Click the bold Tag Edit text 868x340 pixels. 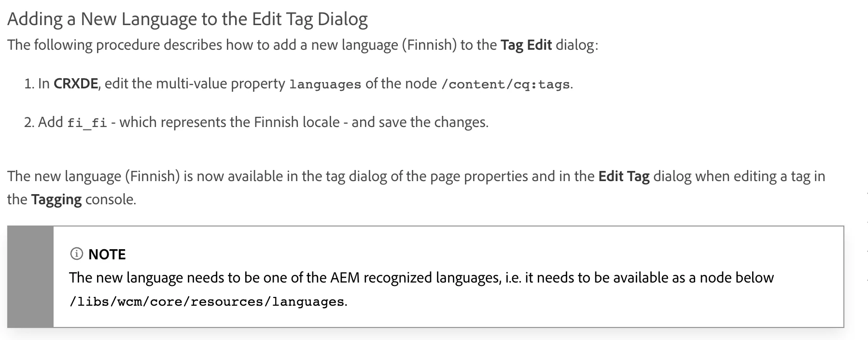[526, 45]
